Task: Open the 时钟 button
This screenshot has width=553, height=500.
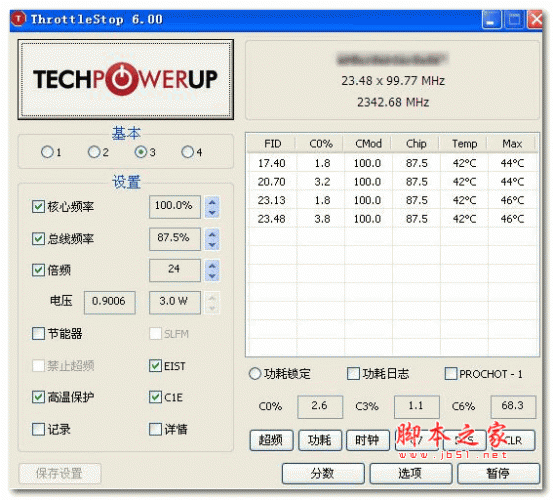Action: pyautogui.click(x=368, y=440)
